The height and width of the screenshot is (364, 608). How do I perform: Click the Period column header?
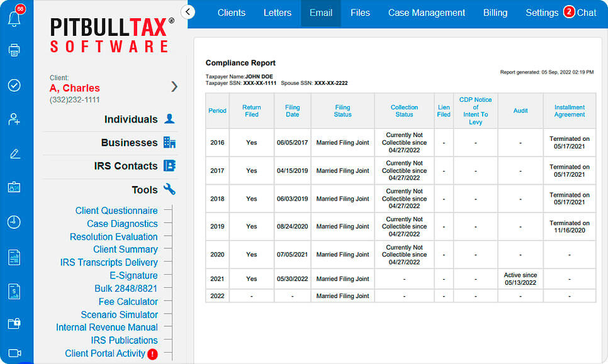click(x=217, y=111)
